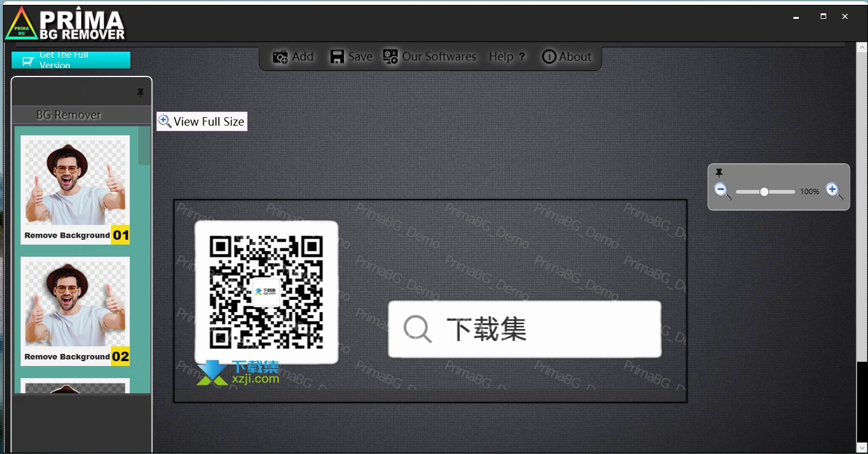Select the BG Remover panel header
This screenshot has height=454, width=868.
(81, 115)
